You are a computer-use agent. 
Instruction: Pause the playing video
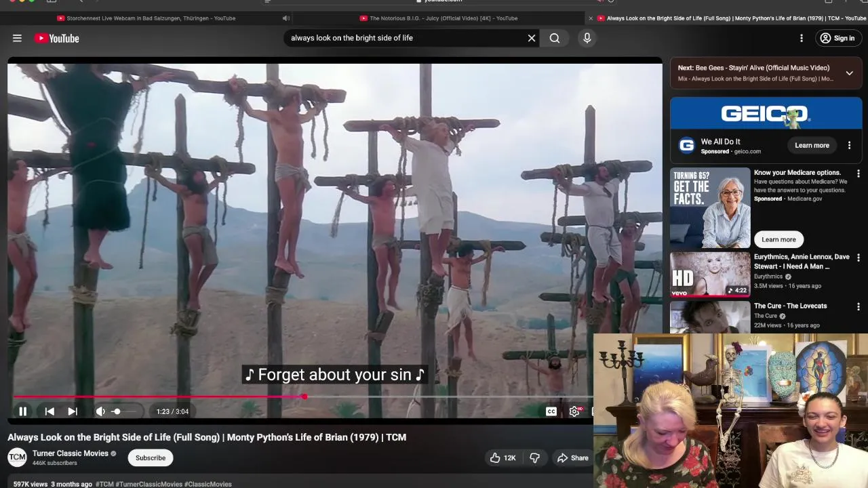click(22, 411)
